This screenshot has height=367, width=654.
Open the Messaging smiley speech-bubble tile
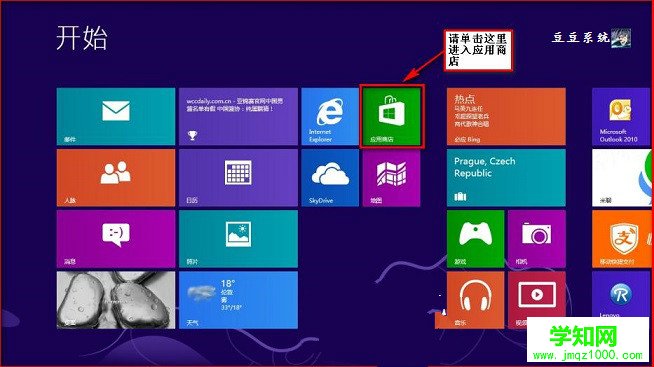(x=116, y=239)
